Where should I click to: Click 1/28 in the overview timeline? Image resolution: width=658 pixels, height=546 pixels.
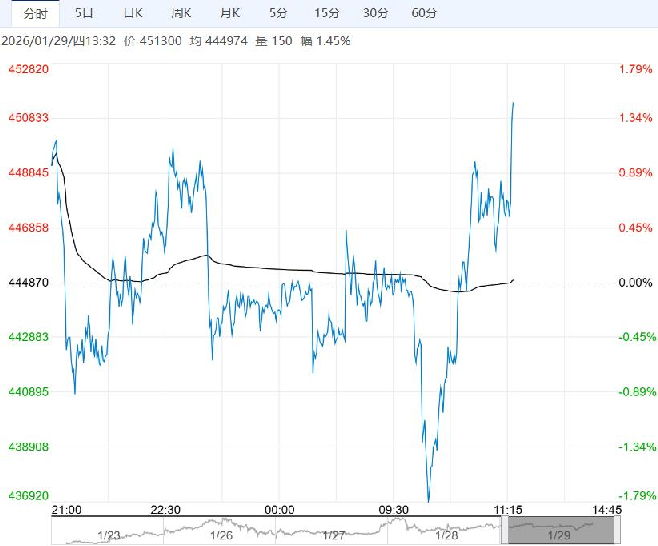[x=448, y=534]
